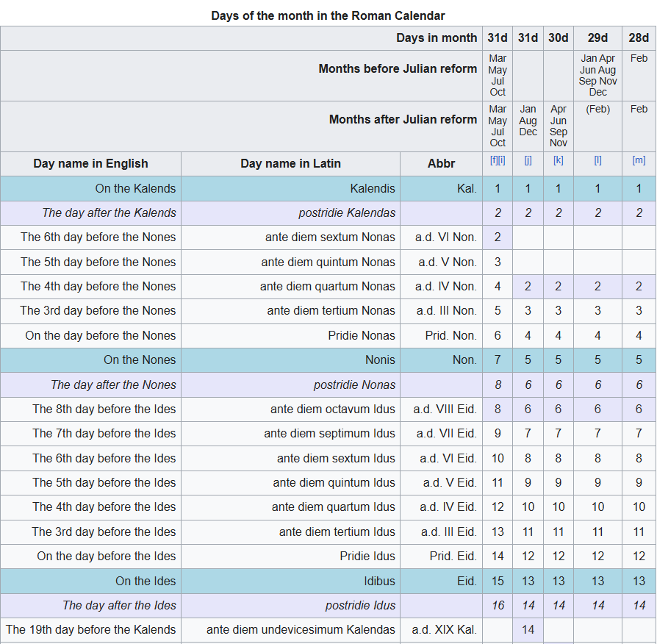Click the 'a.d. XIX Kal.' abbreviation cell
The image size is (657, 644).
coord(444,629)
